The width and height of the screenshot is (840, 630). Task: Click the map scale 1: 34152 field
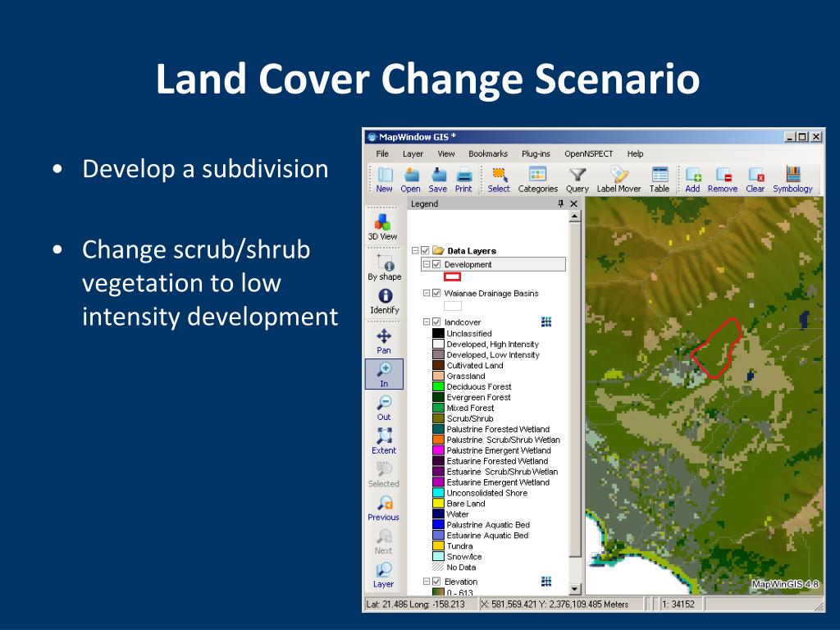click(x=682, y=605)
